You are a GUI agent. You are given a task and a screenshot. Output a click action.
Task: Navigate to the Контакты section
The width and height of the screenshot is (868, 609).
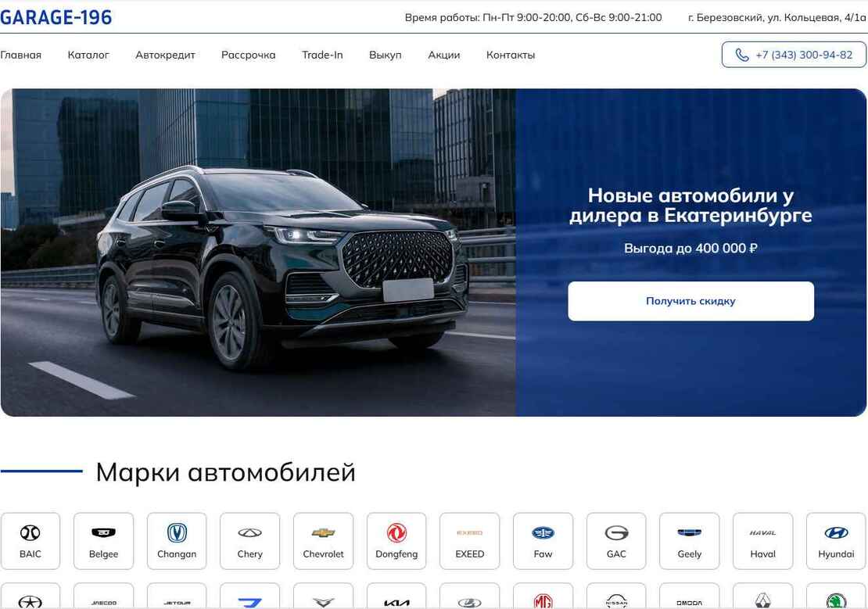[511, 55]
